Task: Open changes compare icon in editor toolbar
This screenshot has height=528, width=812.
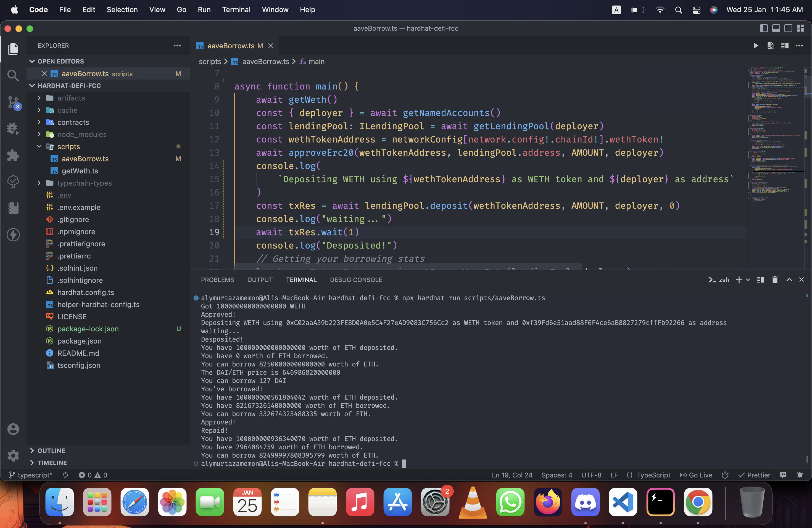Action: click(x=770, y=46)
